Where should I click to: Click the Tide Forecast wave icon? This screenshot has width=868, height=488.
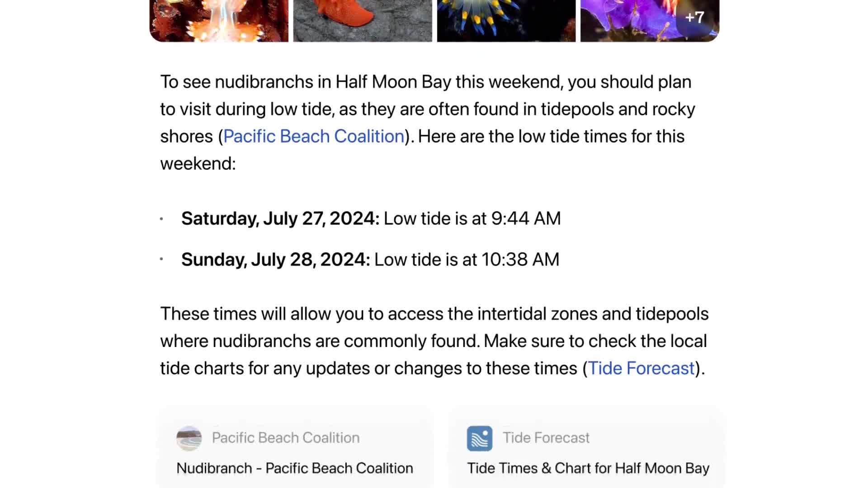coord(479,438)
